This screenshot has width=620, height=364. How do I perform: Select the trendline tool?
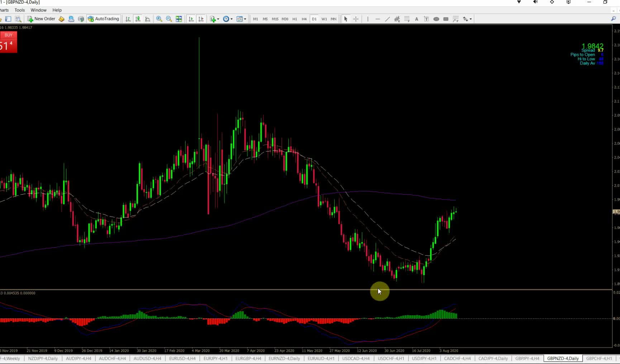(387, 19)
